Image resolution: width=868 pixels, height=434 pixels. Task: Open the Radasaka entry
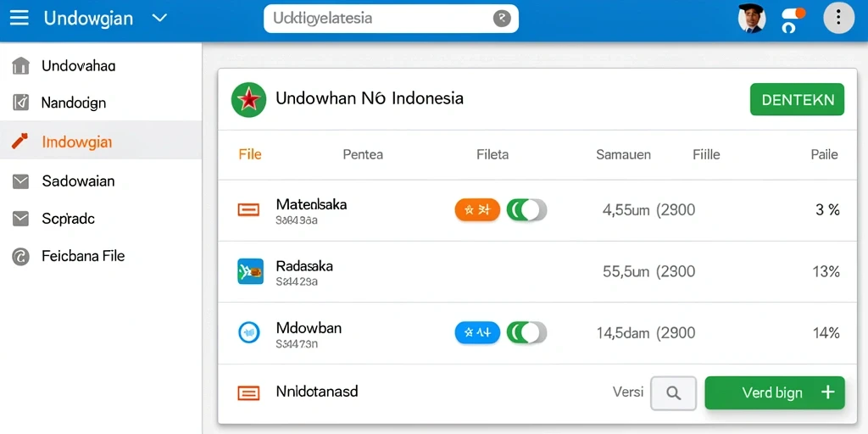coord(304,266)
